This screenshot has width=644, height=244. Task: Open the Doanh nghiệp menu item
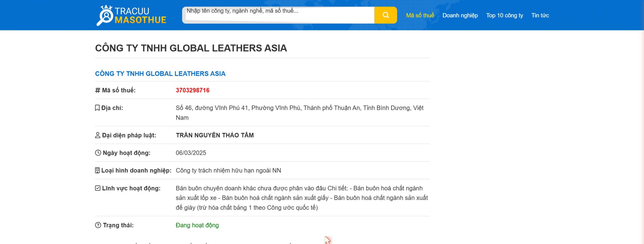pyautogui.click(x=460, y=15)
